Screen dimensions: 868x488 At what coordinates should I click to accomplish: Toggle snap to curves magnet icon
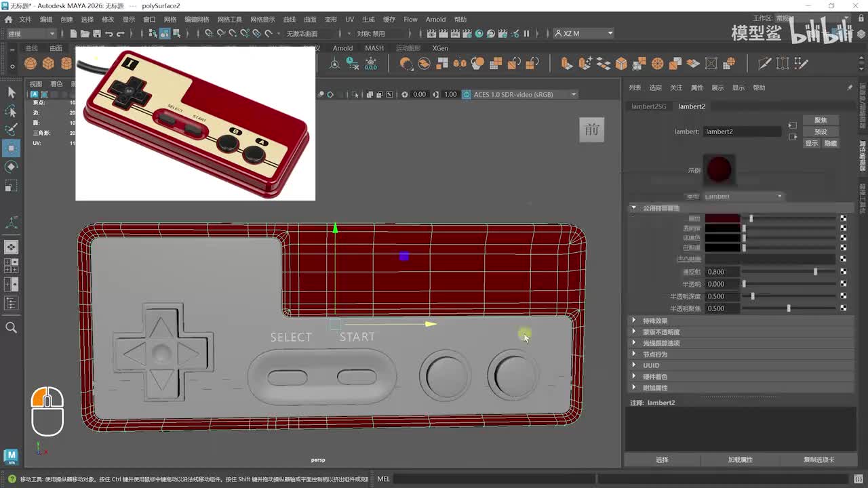221,33
